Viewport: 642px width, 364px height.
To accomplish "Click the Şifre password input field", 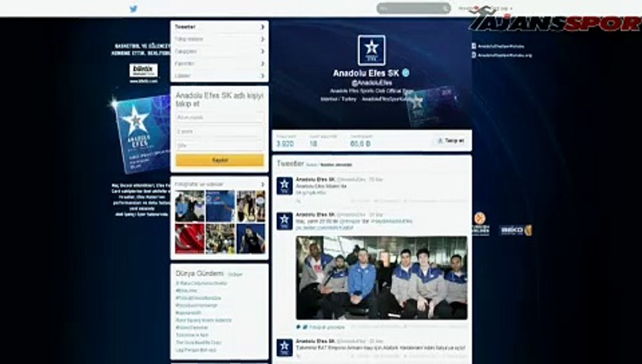I will [x=220, y=146].
